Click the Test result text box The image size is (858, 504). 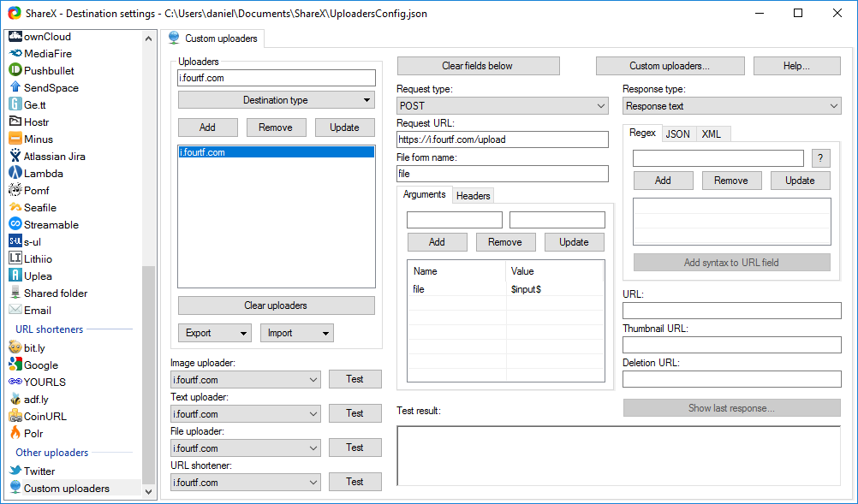point(618,456)
